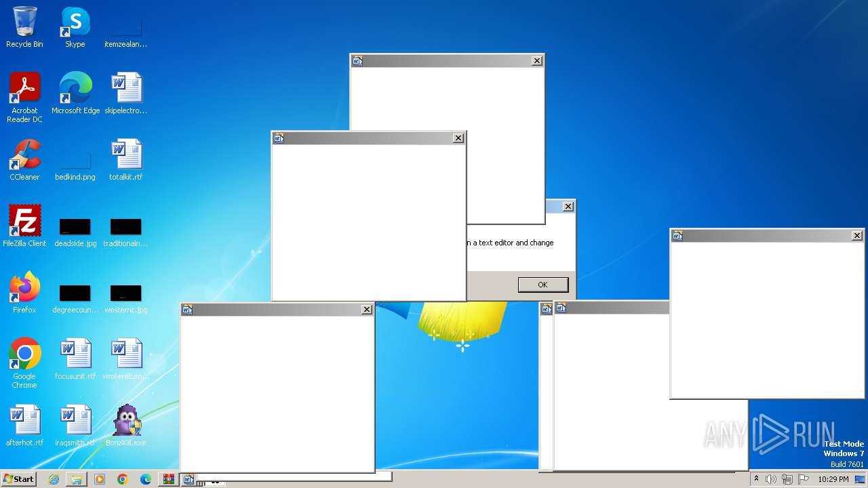Open the network status tray icon

tap(787, 479)
